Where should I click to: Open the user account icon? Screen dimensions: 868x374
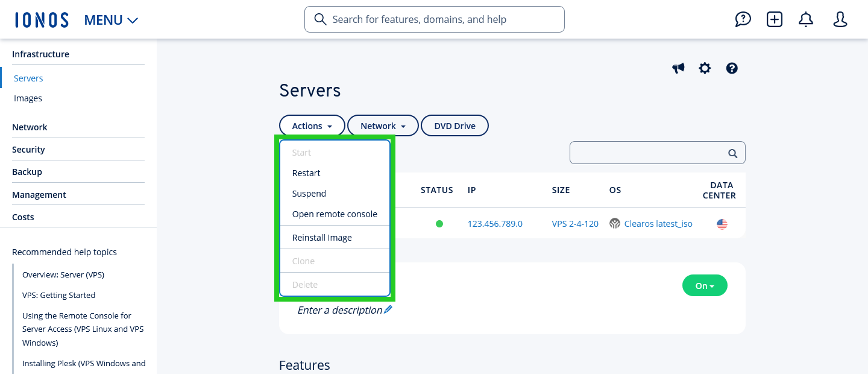pyautogui.click(x=840, y=19)
